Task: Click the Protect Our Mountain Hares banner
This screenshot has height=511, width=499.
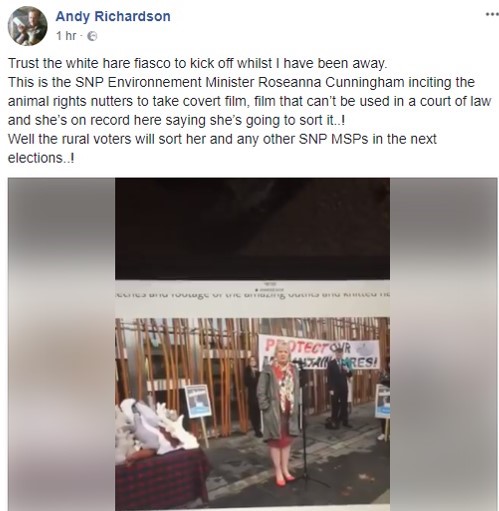Action: [319, 352]
